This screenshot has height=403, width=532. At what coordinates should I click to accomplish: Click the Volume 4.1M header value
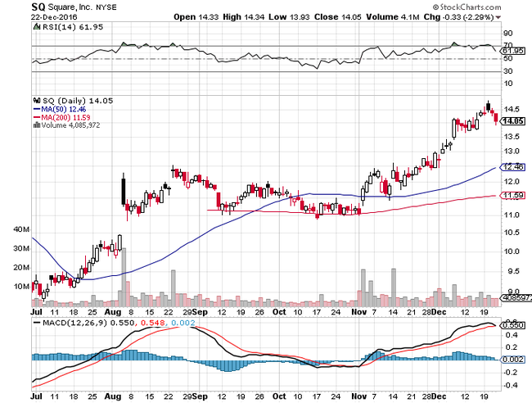393,17
